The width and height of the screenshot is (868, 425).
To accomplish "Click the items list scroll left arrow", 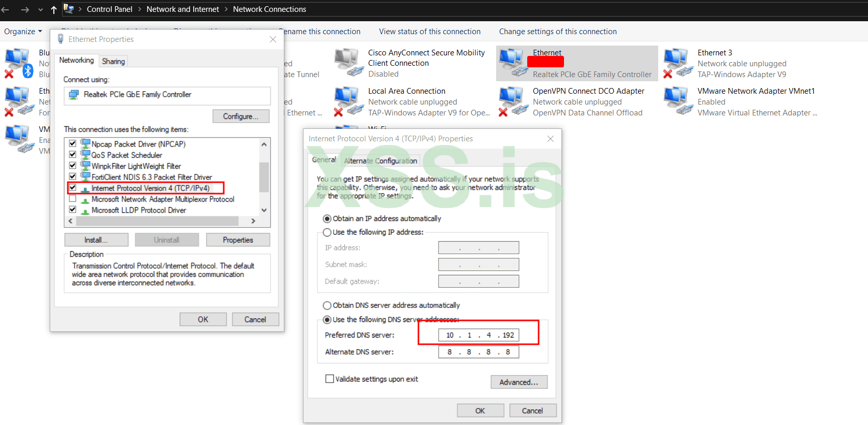I will point(70,221).
